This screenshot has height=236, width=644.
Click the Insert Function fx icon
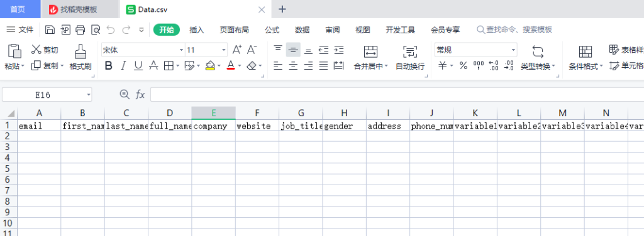[140, 95]
